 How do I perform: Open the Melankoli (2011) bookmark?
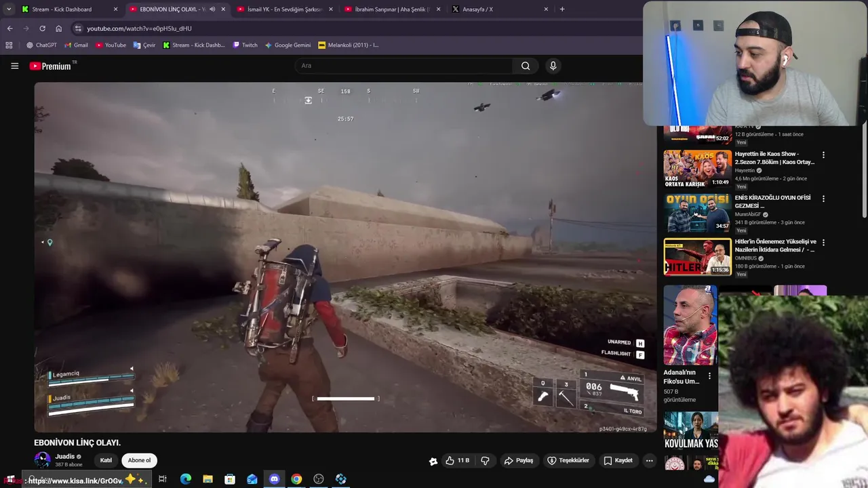[349, 45]
